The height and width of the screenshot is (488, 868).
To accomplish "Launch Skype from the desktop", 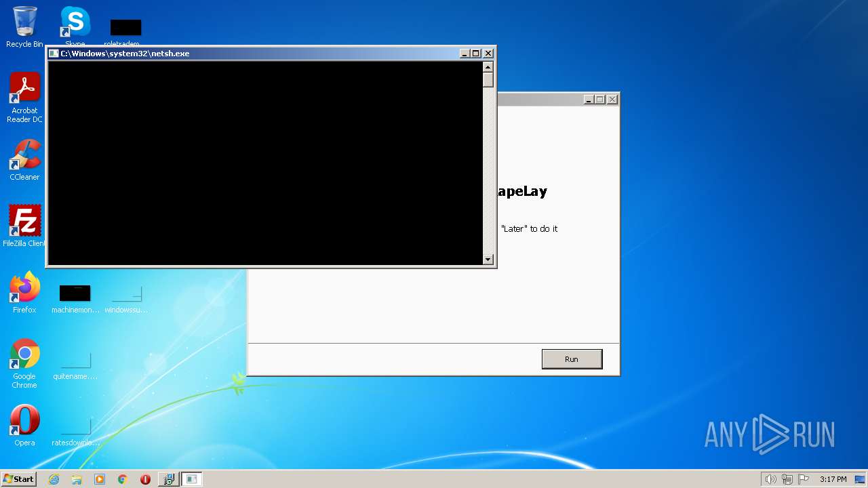I will [x=75, y=26].
